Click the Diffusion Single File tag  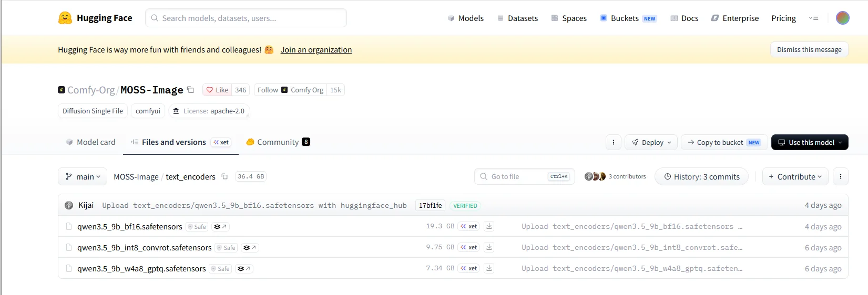pos(93,111)
